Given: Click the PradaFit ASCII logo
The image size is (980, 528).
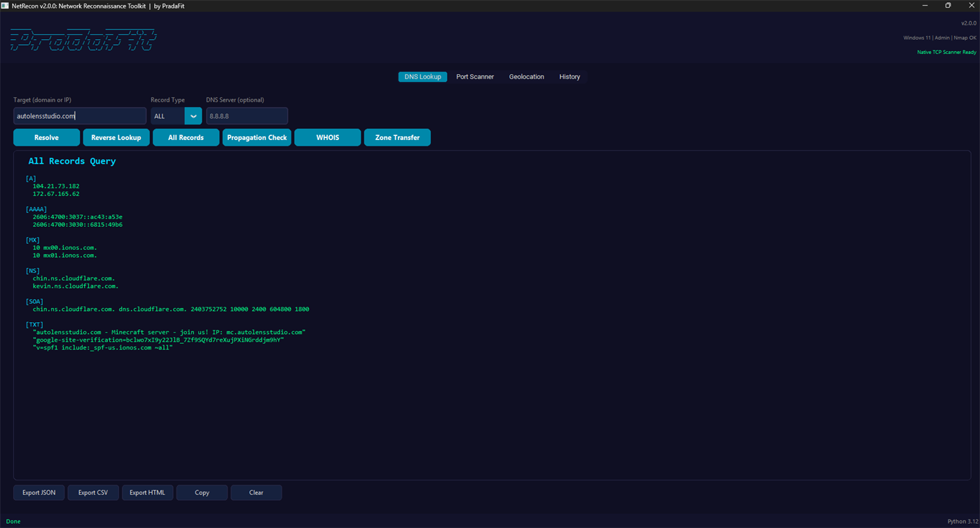Looking at the screenshot, I should 83,40.
